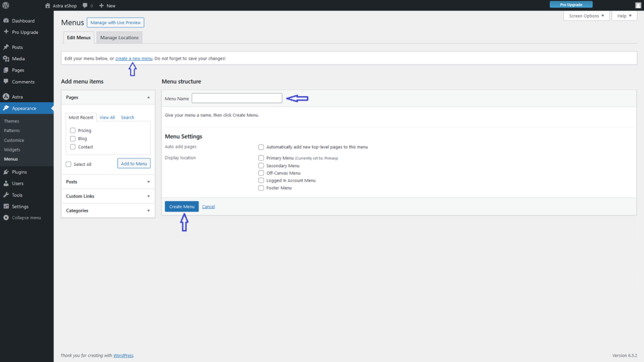Viewport: 644px width, 362px height.
Task: Open Media library in sidebar
Action: (x=18, y=58)
